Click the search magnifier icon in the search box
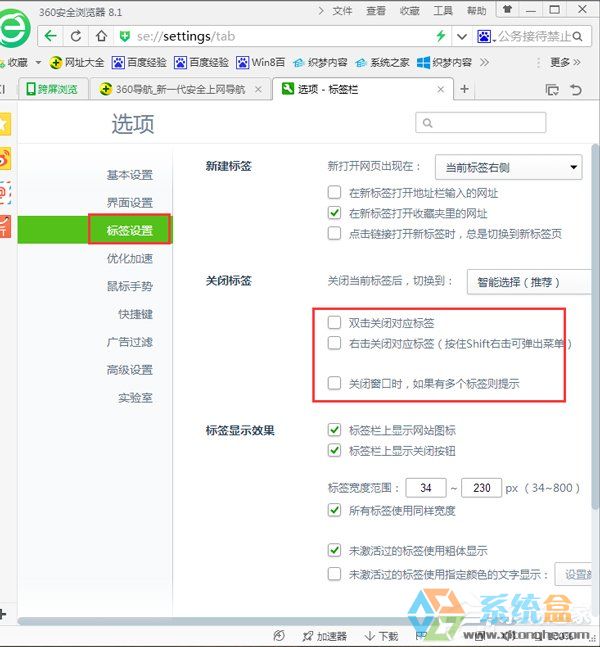Screen dimensions: 600x647 [x=578, y=37]
